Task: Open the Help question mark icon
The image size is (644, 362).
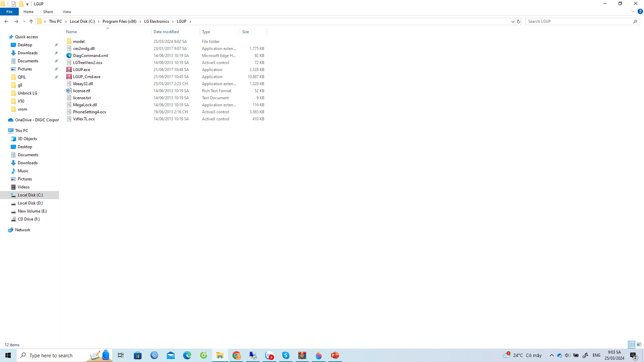Action: coord(640,12)
